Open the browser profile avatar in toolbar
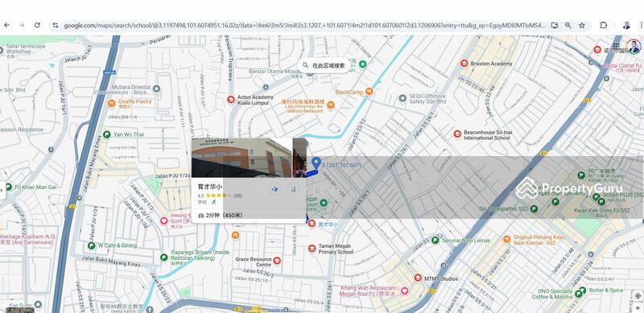 click(626, 26)
